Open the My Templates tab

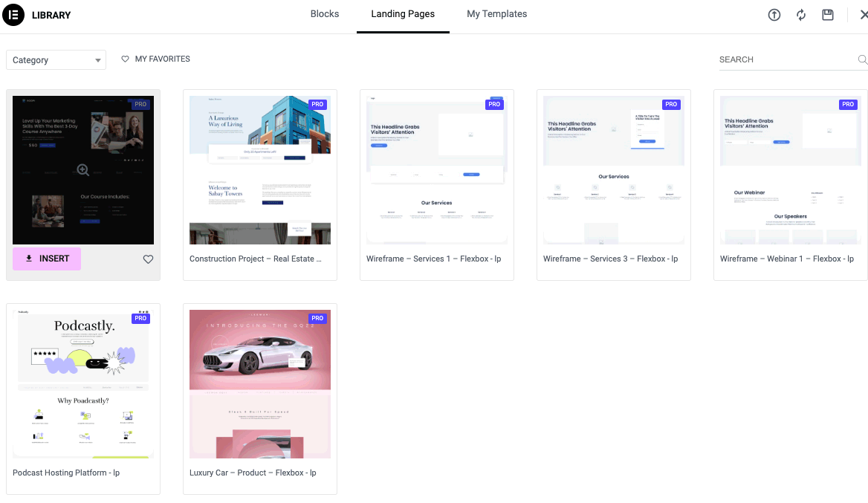coord(496,14)
